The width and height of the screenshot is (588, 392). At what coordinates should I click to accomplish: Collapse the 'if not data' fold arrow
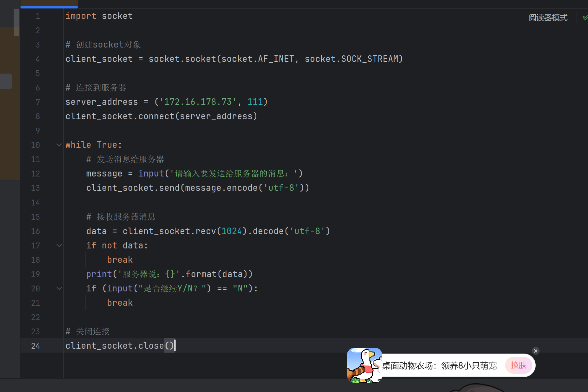pos(59,245)
